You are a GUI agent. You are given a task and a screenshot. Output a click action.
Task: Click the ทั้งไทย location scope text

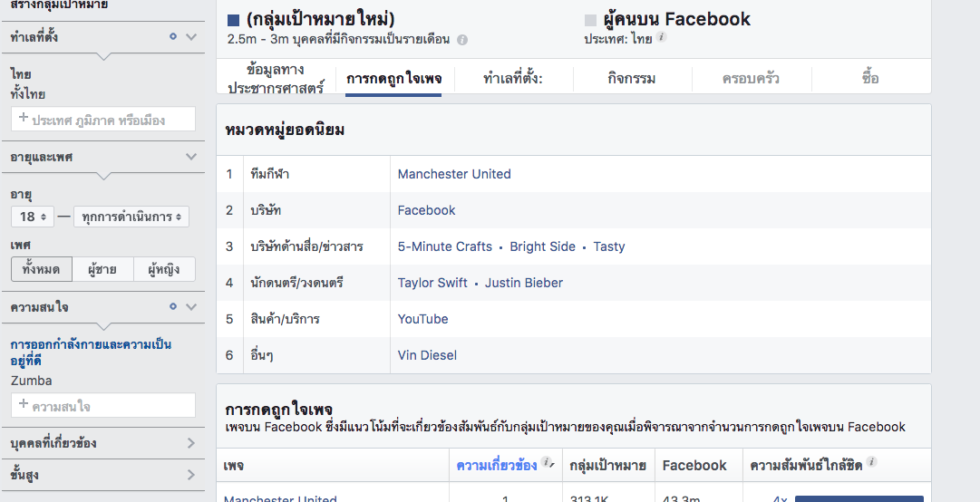pos(27,94)
